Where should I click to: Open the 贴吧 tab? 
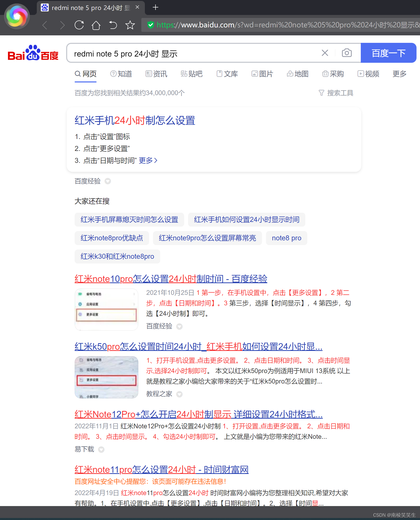[192, 74]
